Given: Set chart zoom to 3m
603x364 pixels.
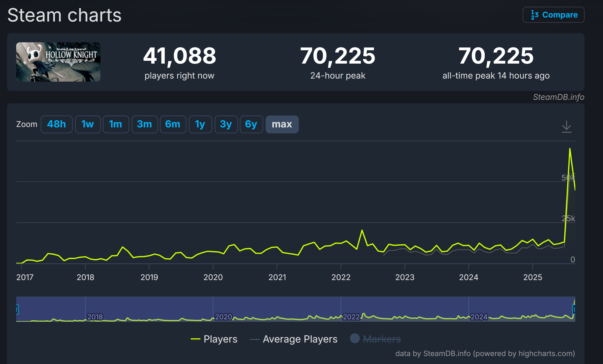Looking at the screenshot, I should (144, 124).
